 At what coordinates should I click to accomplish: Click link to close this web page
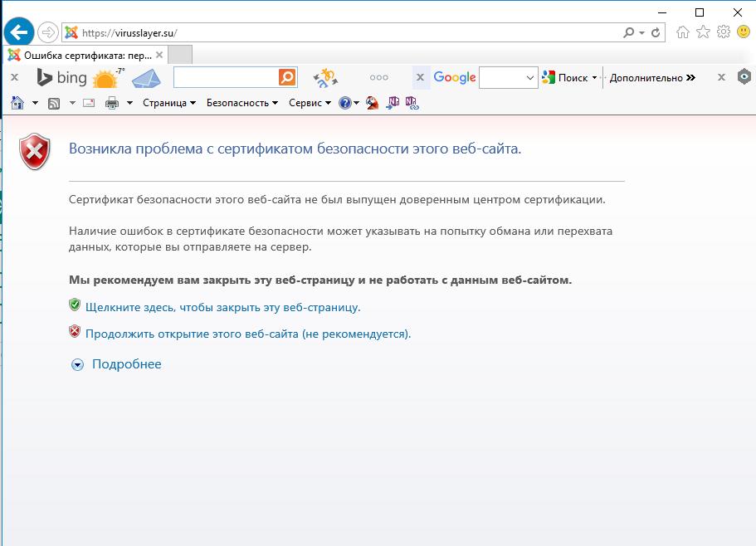222,307
